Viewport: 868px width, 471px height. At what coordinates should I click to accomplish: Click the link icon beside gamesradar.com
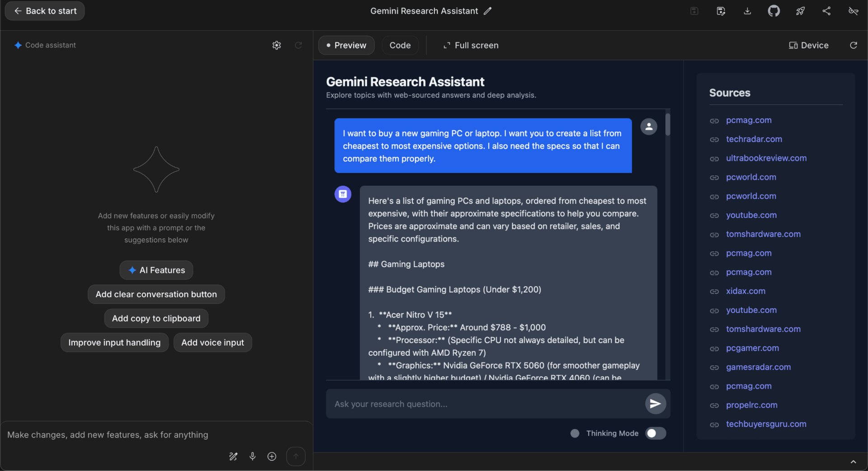(x=714, y=367)
